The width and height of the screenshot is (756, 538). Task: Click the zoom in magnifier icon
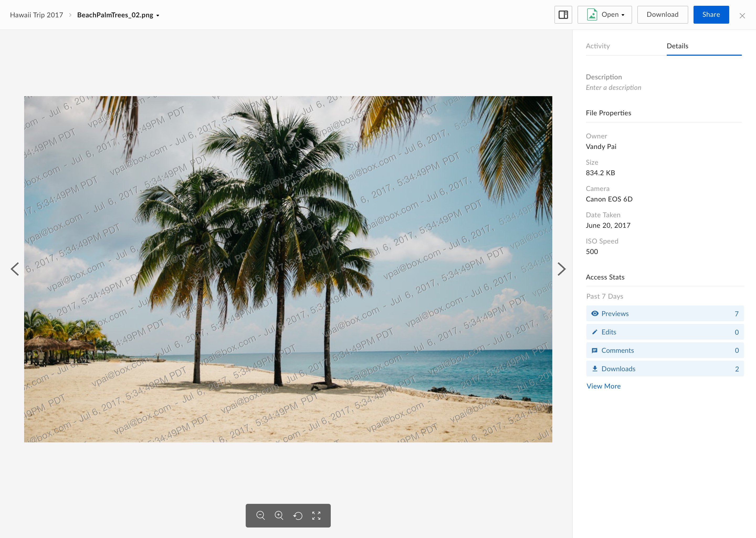pos(279,515)
